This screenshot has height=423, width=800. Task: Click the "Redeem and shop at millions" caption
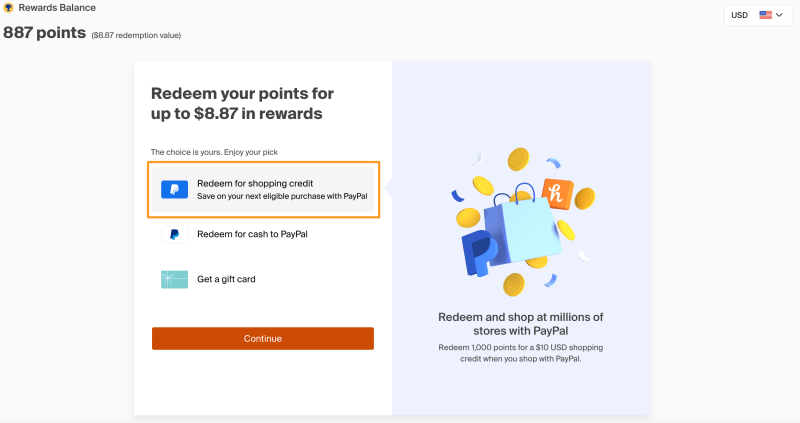[521, 323]
